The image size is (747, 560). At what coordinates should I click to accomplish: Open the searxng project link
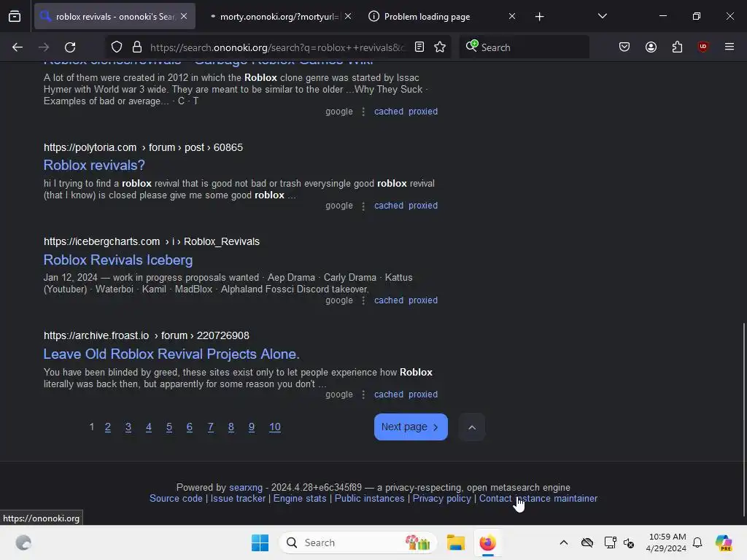pos(246,487)
